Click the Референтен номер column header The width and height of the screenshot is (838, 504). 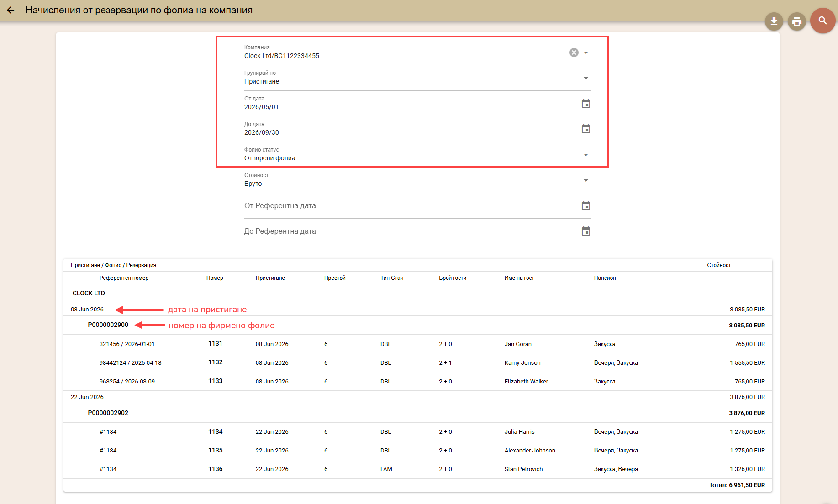point(124,278)
